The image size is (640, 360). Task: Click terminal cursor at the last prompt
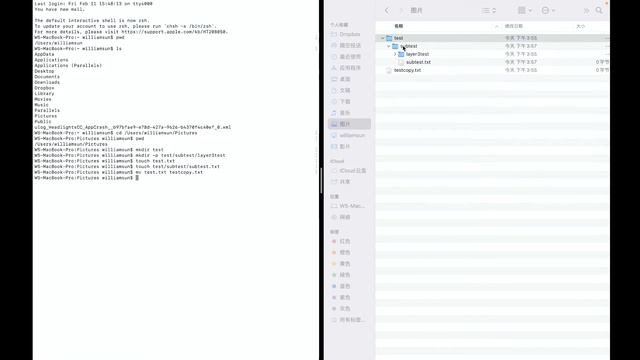tap(137, 178)
